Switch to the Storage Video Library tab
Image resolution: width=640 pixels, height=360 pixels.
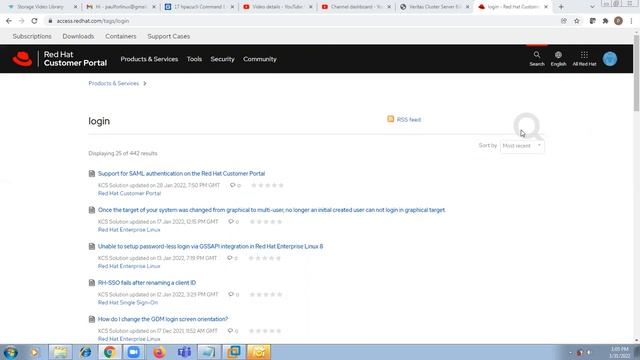coord(41,7)
